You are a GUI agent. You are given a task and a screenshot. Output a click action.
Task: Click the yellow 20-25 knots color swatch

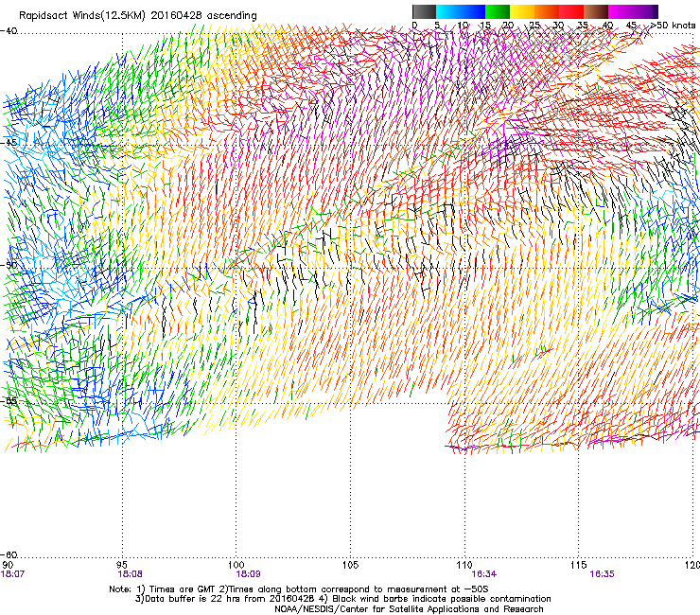tap(522, 11)
